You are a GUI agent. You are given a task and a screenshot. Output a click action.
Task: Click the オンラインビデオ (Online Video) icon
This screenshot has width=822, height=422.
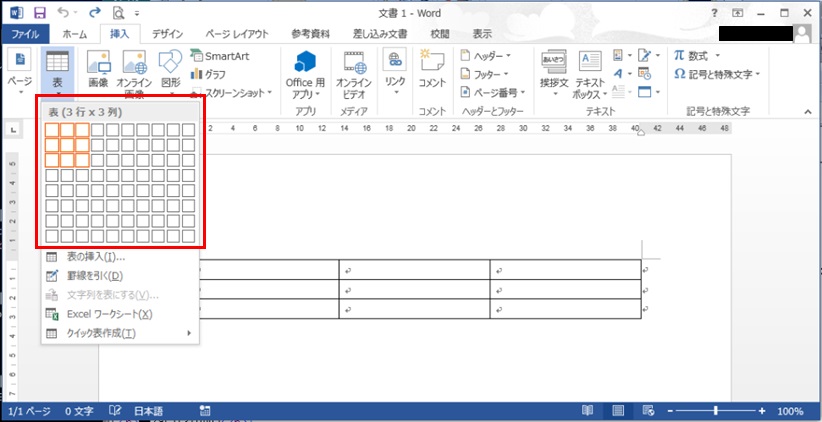[354, 74]
